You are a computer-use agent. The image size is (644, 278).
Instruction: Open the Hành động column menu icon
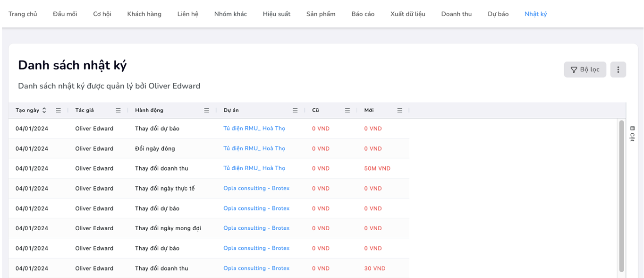pos(206,110)
